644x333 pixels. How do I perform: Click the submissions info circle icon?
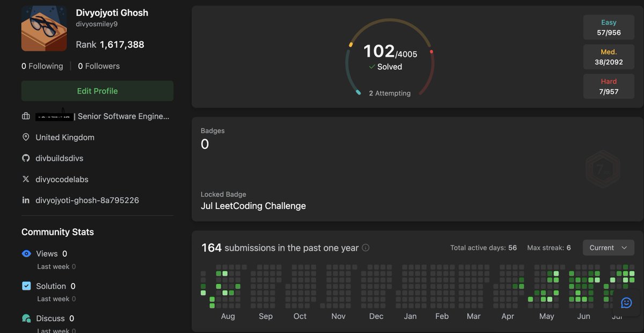click(365, 248)
